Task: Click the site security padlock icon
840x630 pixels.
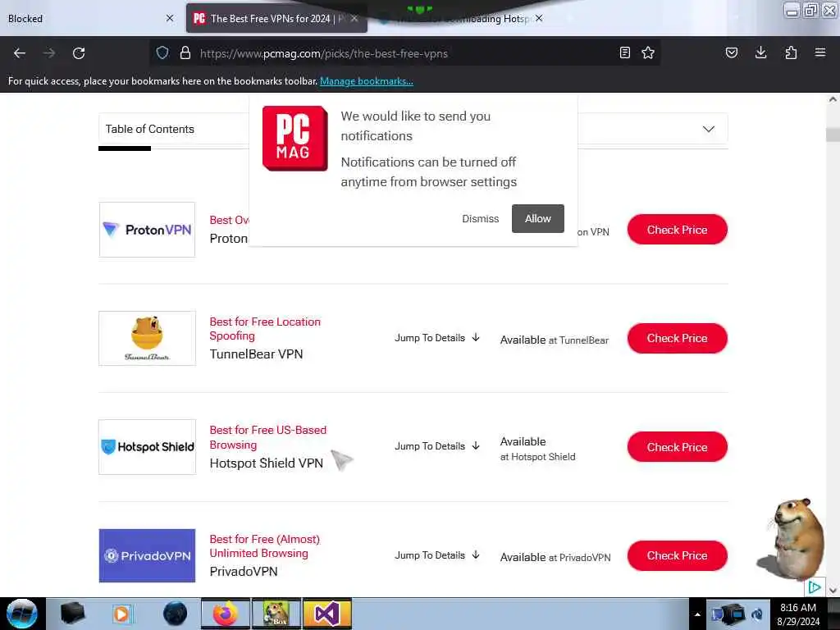Action: (x=185, y=52)
